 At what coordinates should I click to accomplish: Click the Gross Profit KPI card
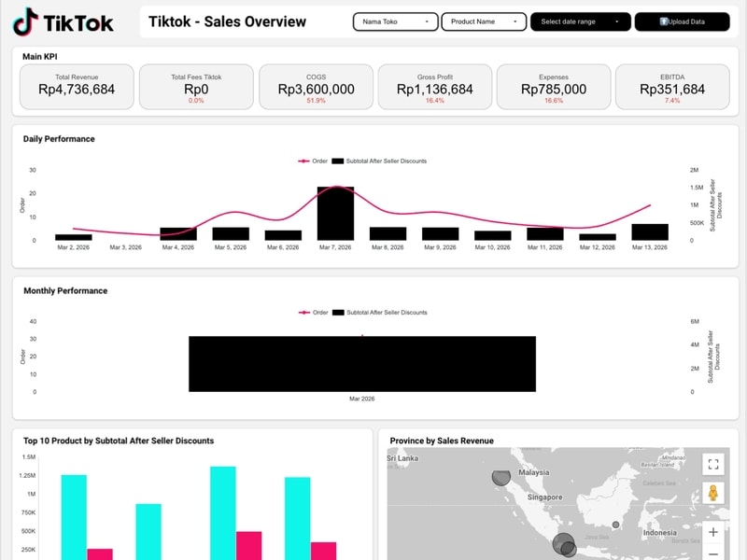[x=434, y=87]
